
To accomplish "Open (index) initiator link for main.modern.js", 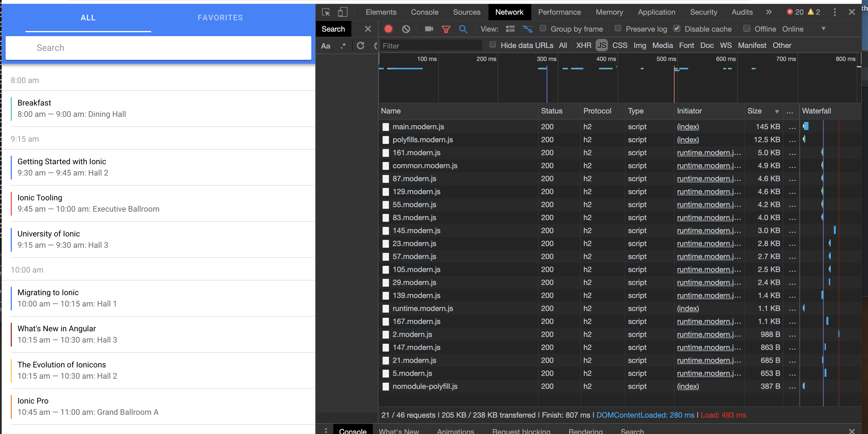I will click(x=688, y=127).
